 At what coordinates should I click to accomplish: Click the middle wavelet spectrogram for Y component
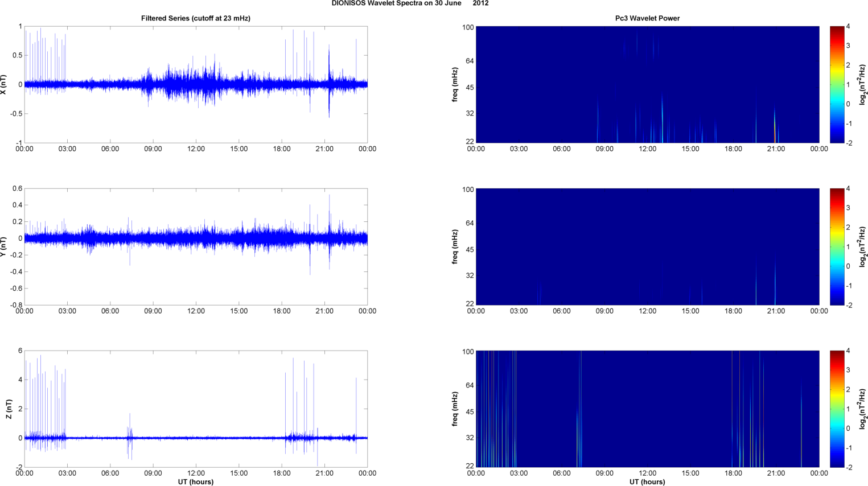[x=647, y=247]
